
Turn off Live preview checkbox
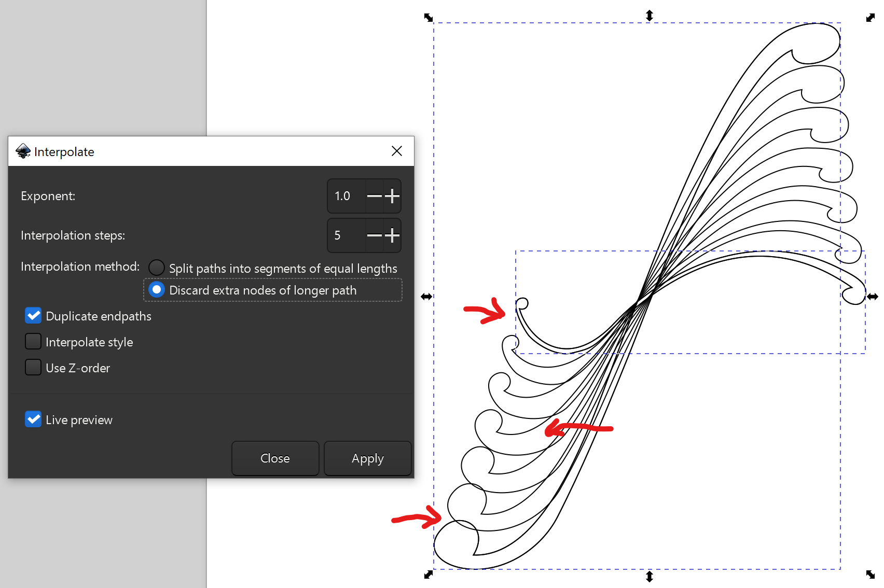pyautogui.click(x=33, y=419)
